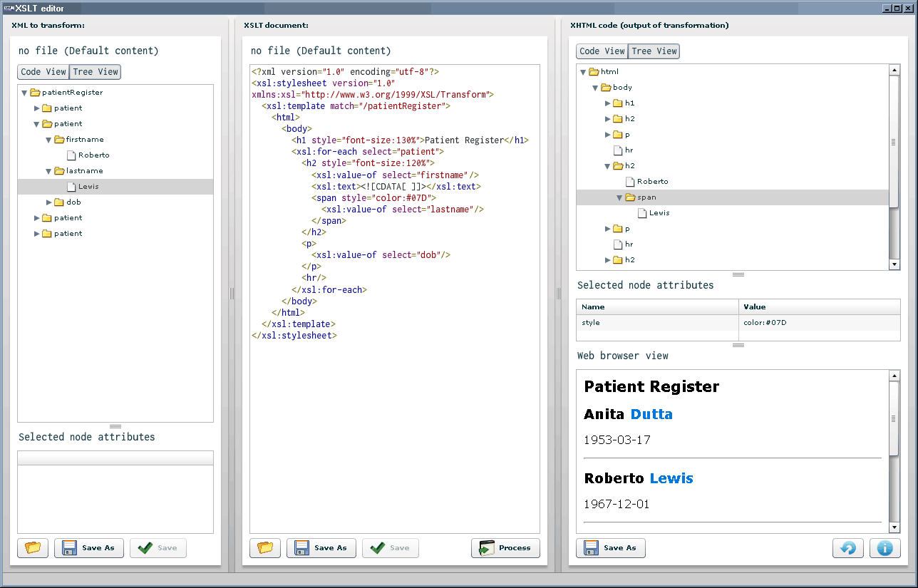
Task: Switch XML panel to Code View
Action: (43, 72)
